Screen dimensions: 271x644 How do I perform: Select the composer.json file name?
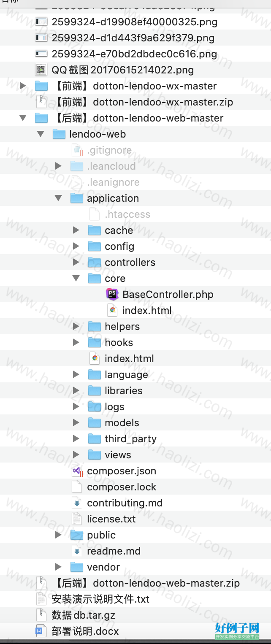pos(122,471)
